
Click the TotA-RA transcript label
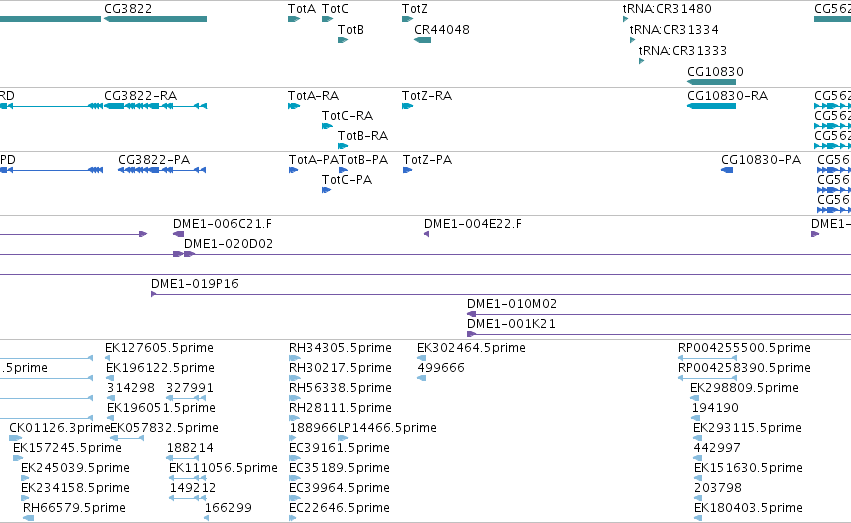coord(314,96)
